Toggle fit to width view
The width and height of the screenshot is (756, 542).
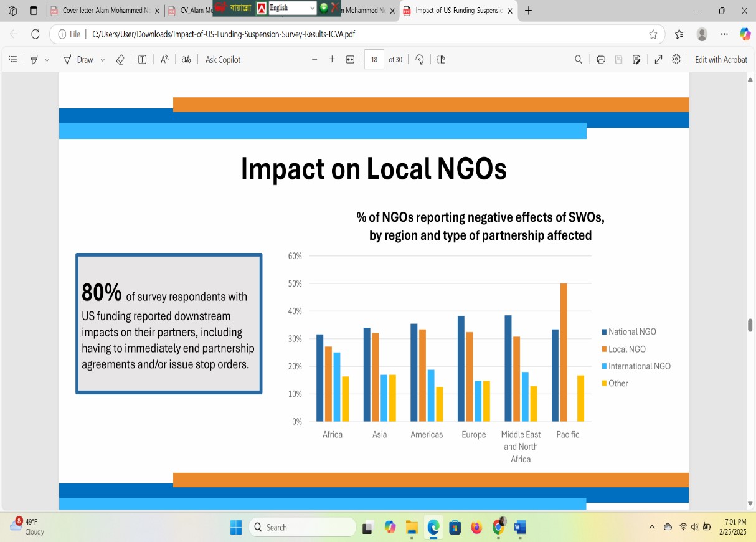[x=350, y=60]
